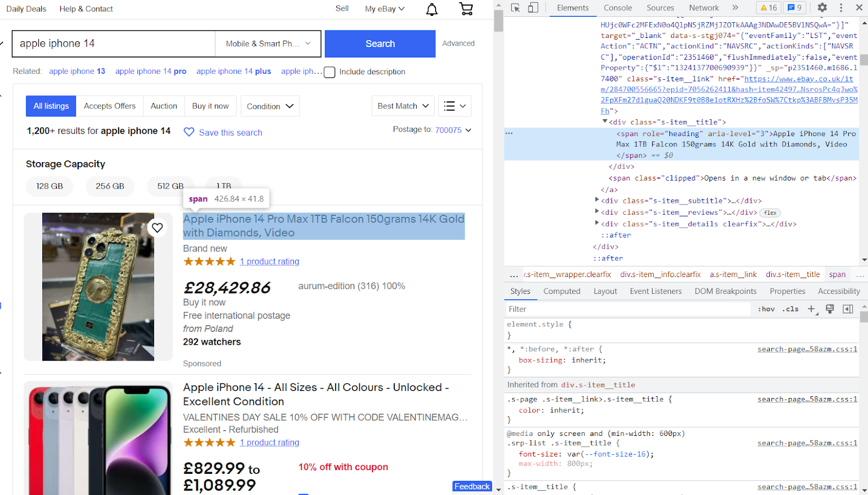Change the postage location 700075
The width and height of the screenshot is (868, 495).
(x=453, y=130)
